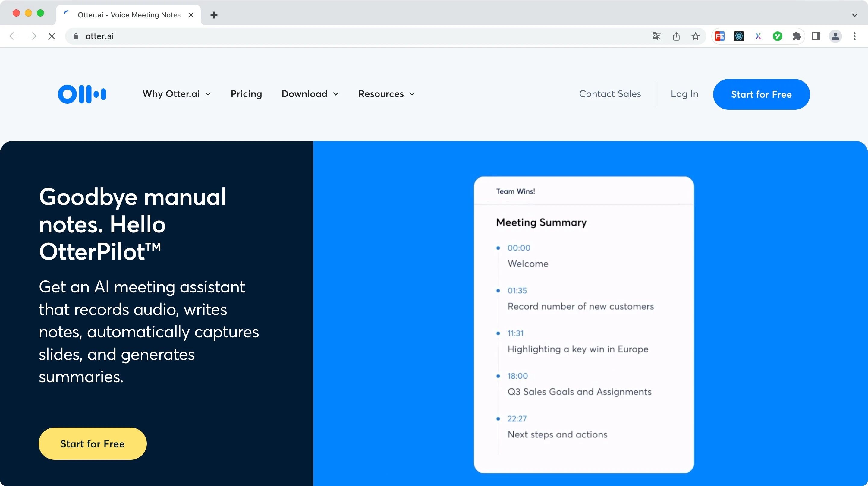Open a new browser tab

(214, 15)
